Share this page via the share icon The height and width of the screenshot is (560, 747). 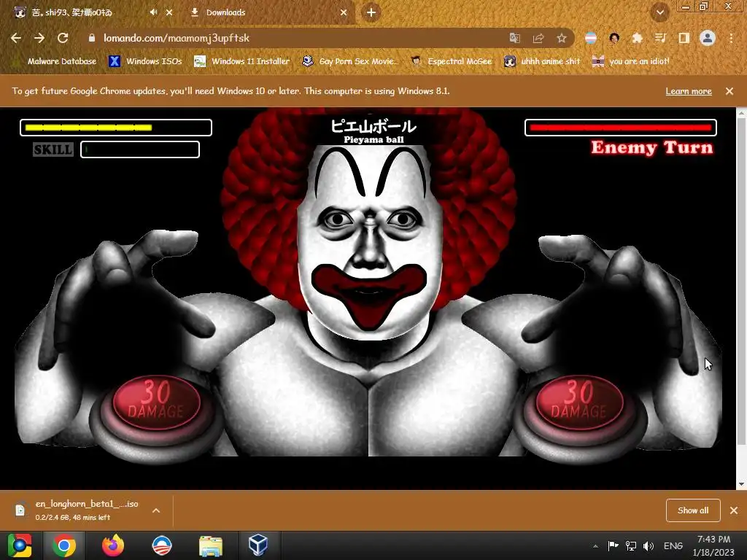tap(538, 38)
